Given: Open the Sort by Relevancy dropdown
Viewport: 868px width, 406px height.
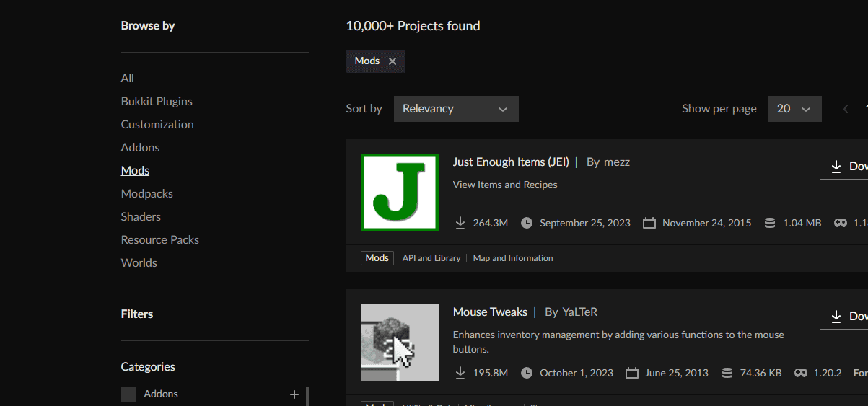Looking at the screenshot, I should (x=456, y=109).
